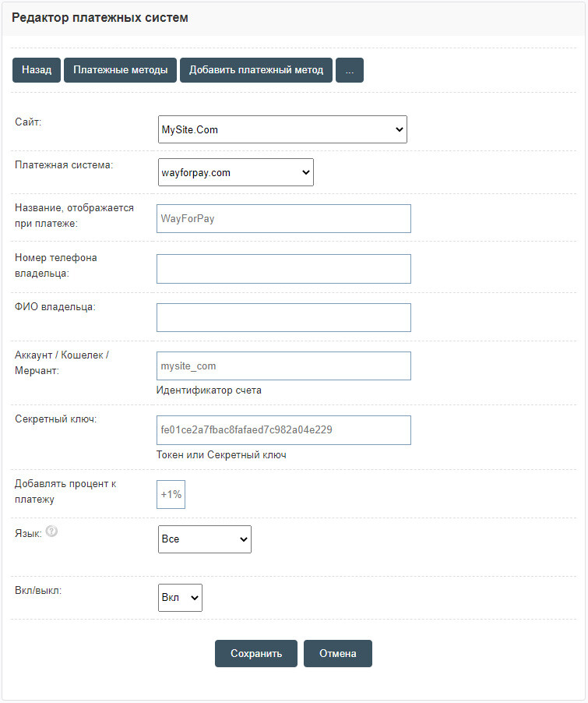Click the Назад button
588x703 pixels.
pos(37,70)
